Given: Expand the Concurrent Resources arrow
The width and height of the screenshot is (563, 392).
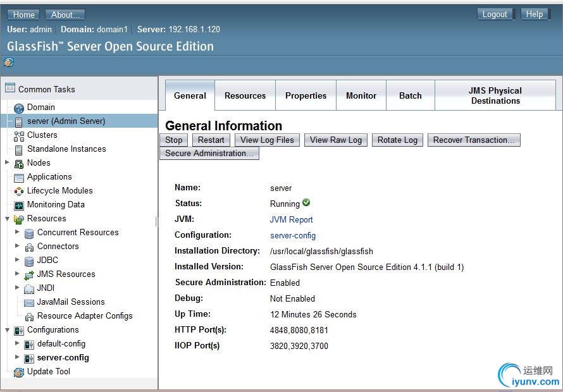Looking at the screenshot, I should pyautogui.click(x=17, y=232).
